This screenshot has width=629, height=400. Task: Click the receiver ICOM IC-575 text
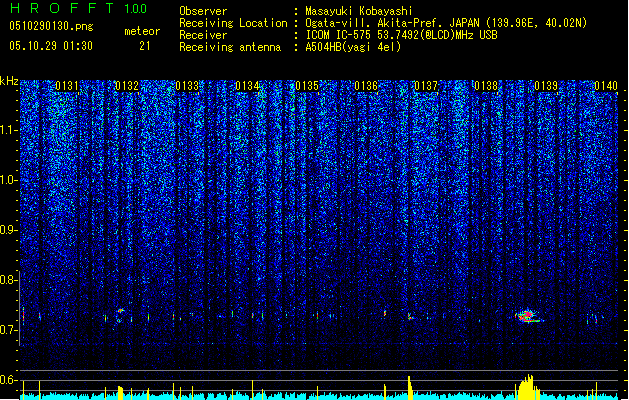[402, 35]
